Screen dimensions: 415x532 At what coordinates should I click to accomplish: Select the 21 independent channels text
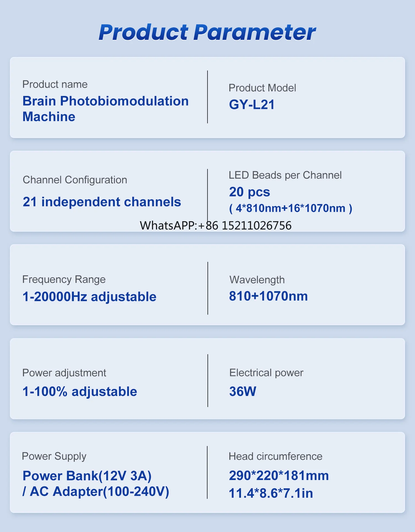102,202
